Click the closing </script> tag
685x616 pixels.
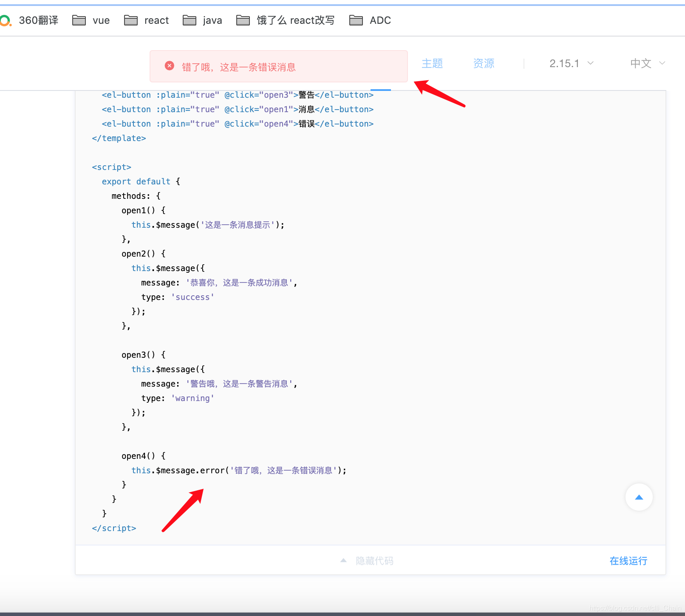coord(114,528)
